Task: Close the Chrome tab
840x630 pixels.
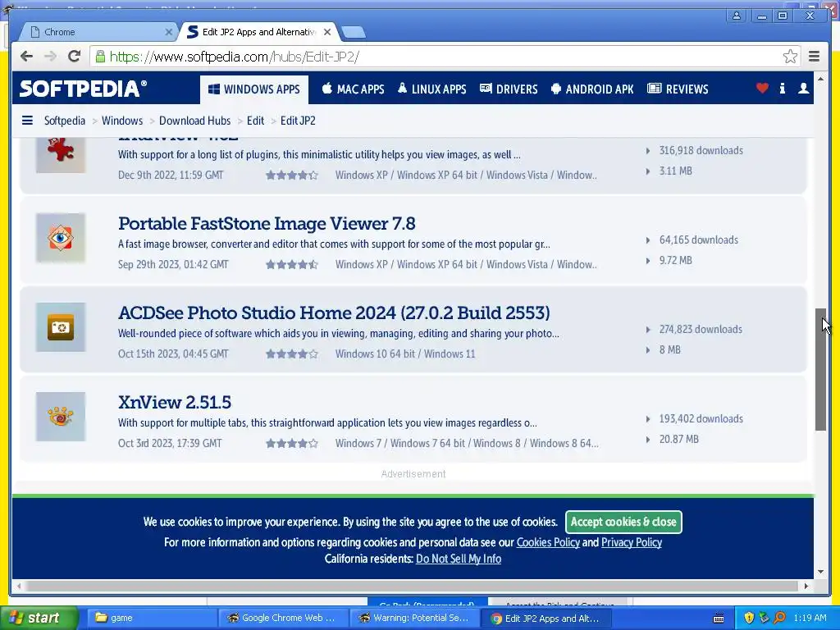Action: click(168, 32)
